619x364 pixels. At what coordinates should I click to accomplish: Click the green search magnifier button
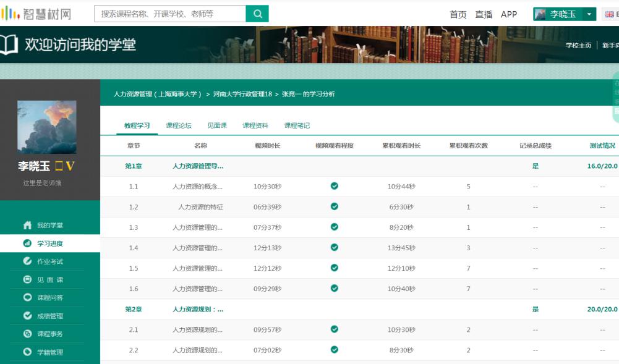[x=257, y=14]
